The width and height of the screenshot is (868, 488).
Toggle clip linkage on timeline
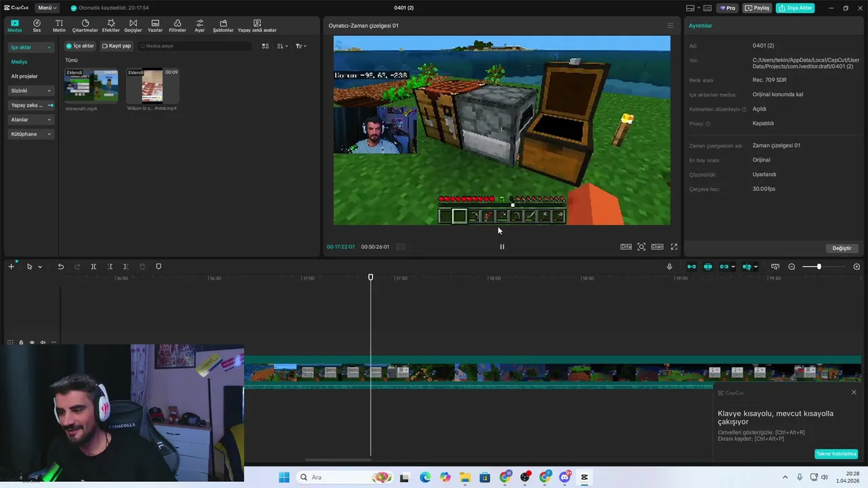coord(724,266)
